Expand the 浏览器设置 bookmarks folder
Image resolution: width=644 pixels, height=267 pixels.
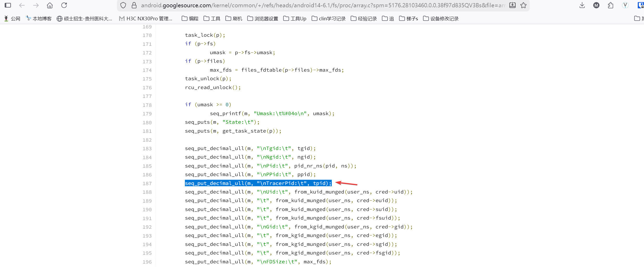(262, 18)
